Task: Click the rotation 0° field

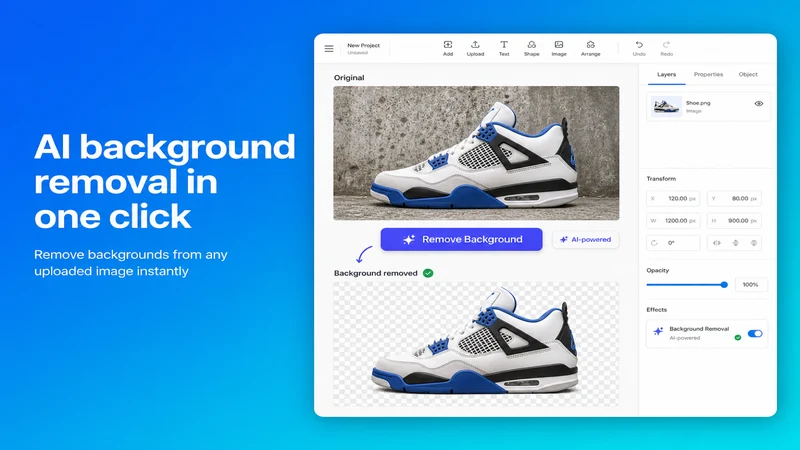Action: [673, 243]
